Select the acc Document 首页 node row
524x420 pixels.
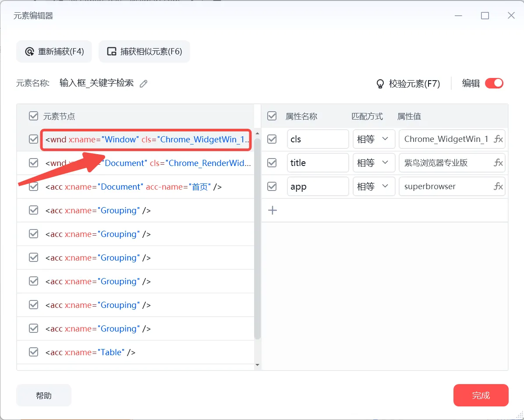click(135, 187)
